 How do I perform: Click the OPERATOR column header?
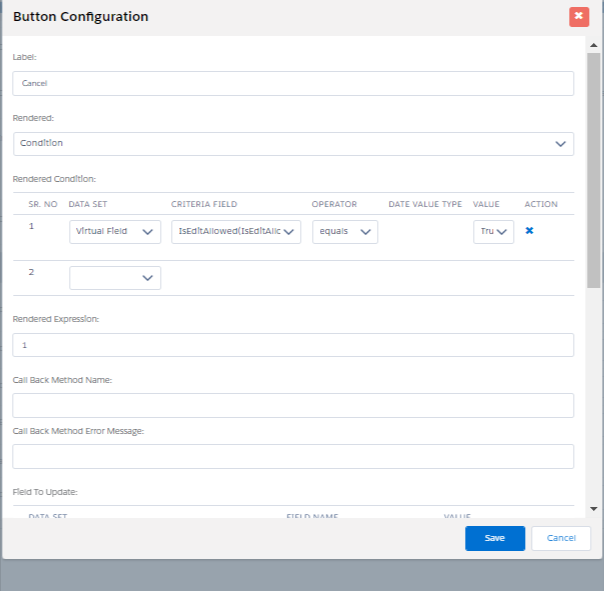(x=334, y=204)
